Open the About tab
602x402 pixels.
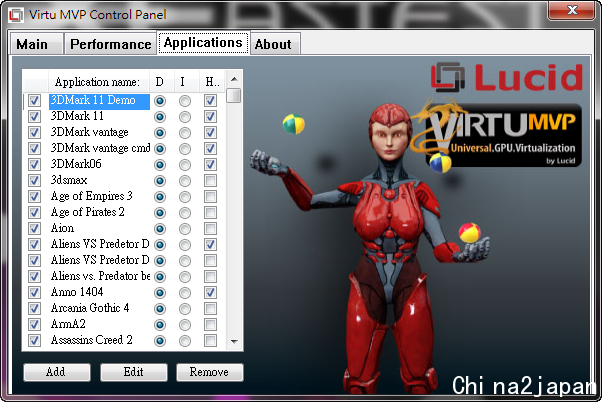[x=275, y=44]
